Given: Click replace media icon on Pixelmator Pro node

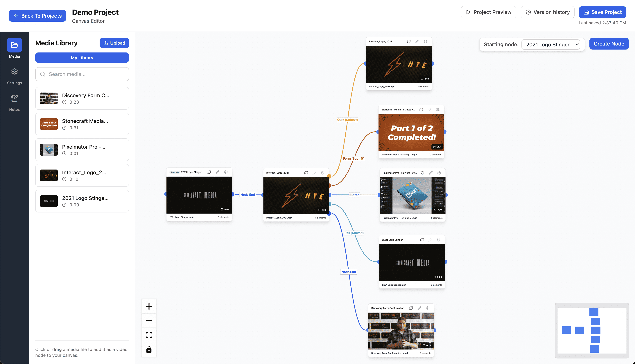Looking at the screenshot, I should 422,173.
